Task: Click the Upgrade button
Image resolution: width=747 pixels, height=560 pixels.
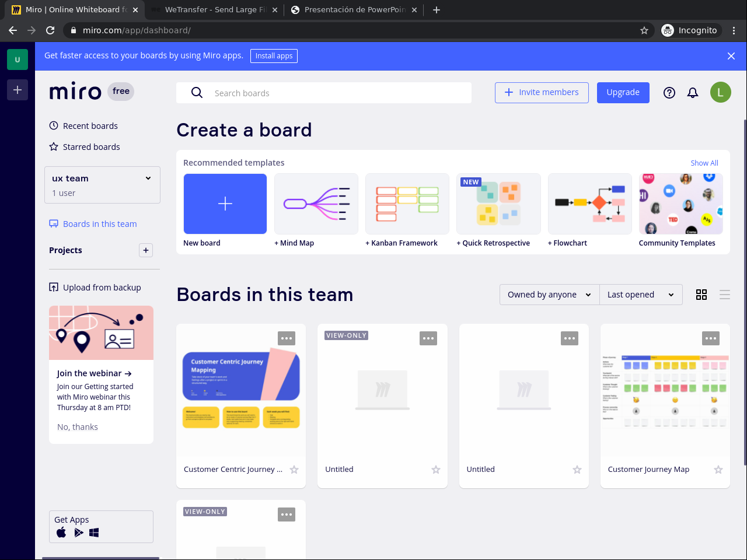Action: coord(623,93)
